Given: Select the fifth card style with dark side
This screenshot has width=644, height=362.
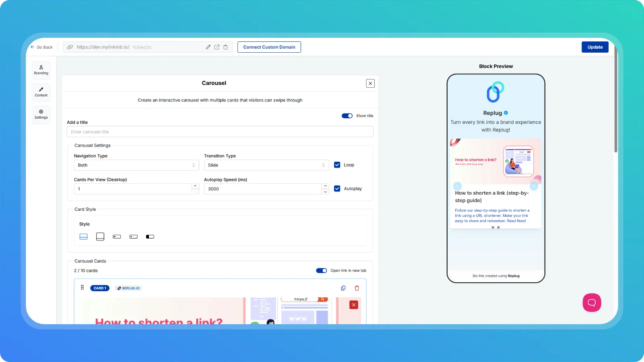Looking at the screenshot, I should (x=150, y=237).
